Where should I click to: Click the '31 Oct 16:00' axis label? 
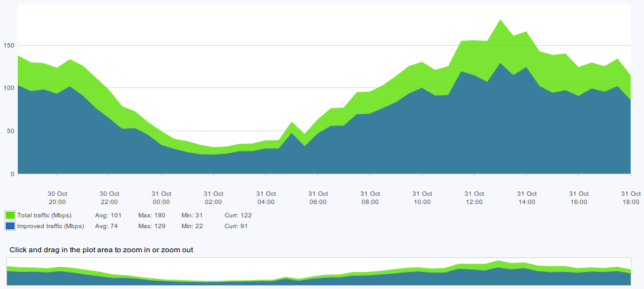pos(579,198)
